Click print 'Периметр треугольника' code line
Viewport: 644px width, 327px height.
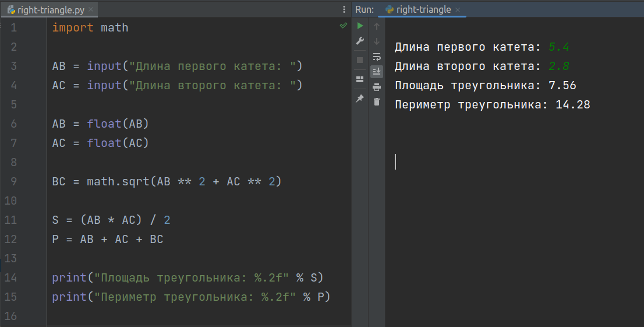coord(191,297)
